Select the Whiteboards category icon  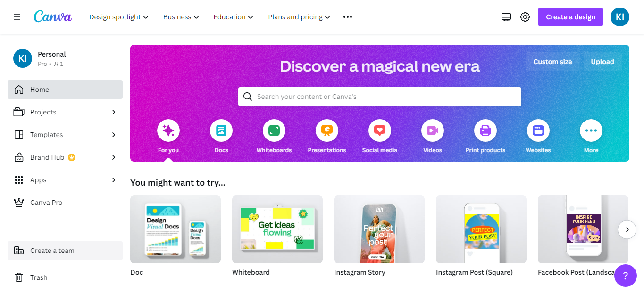click(x=274, y=130)
